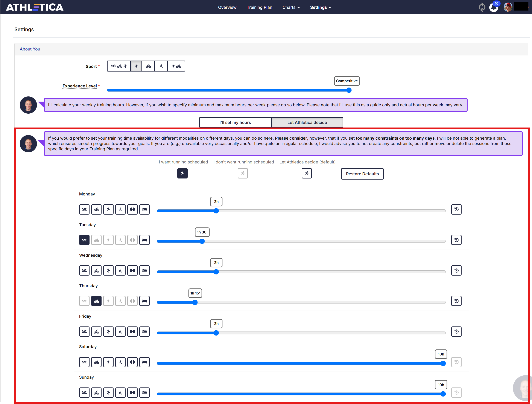Click the About You section header
532x404 pixels.
(30, 49)
